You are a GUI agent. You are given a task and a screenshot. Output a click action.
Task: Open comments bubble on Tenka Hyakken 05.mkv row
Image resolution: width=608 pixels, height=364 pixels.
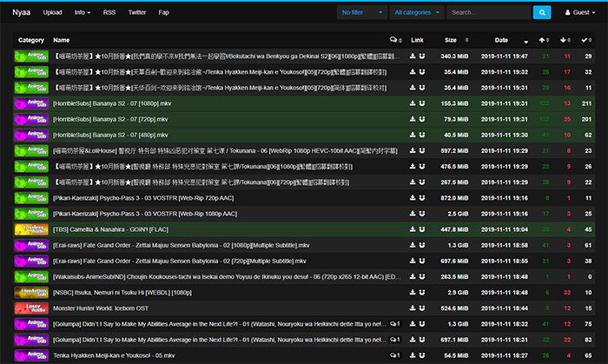coord(393,355)
